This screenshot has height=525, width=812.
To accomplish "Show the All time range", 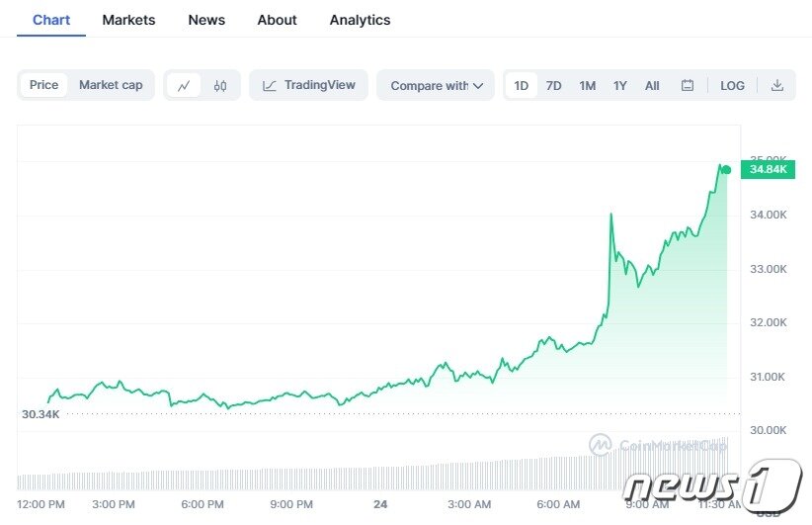I will point(652,85).
